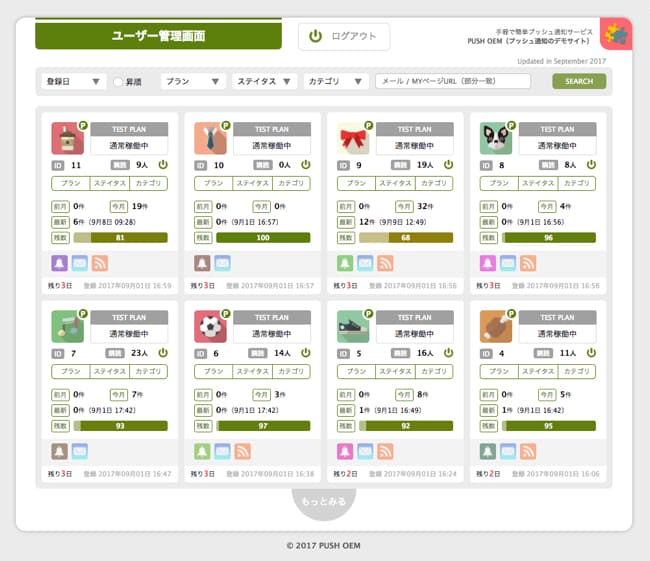Toggle power switch on user 6 card

click(x=306, y=353)
